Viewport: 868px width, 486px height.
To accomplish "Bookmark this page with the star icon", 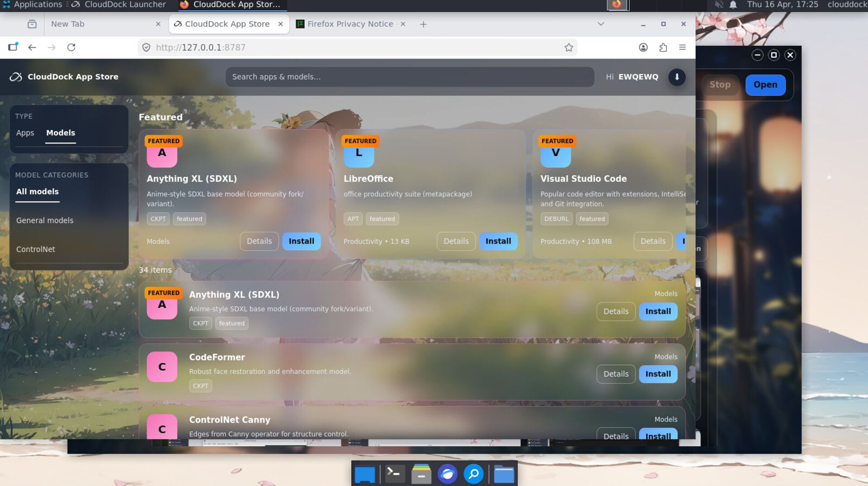I will point(568,48).
